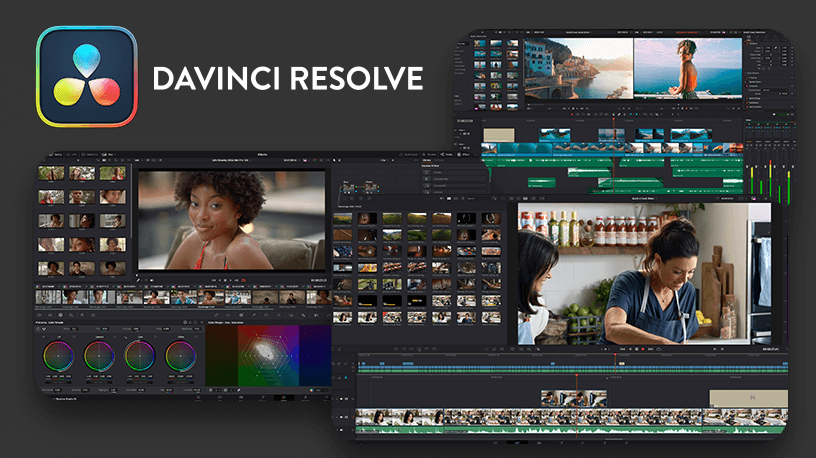This screenshot has width=816, height=458.
Task: Open the Camera Raw palette icon in Color page
Action: (x=40, y=315)
